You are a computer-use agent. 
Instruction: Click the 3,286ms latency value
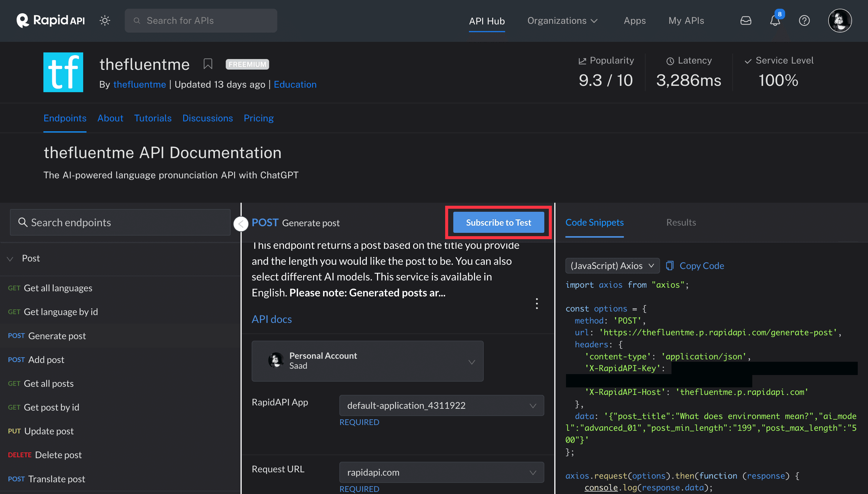(x=688, y=80)
